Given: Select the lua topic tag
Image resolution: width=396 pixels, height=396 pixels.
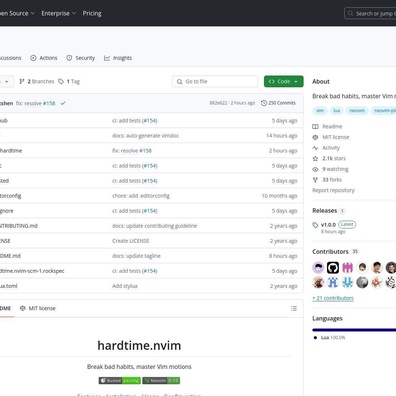Looking at the screenshot, I should 337,110.
